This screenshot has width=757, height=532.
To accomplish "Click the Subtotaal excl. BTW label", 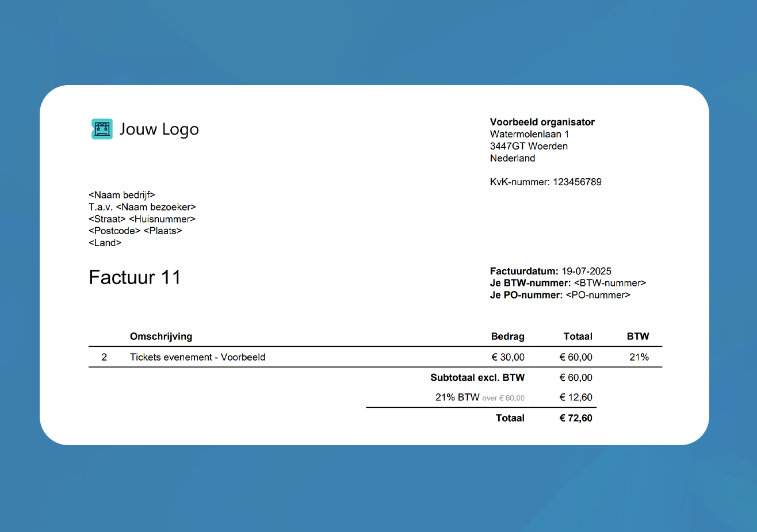I will tap(477, 378).
